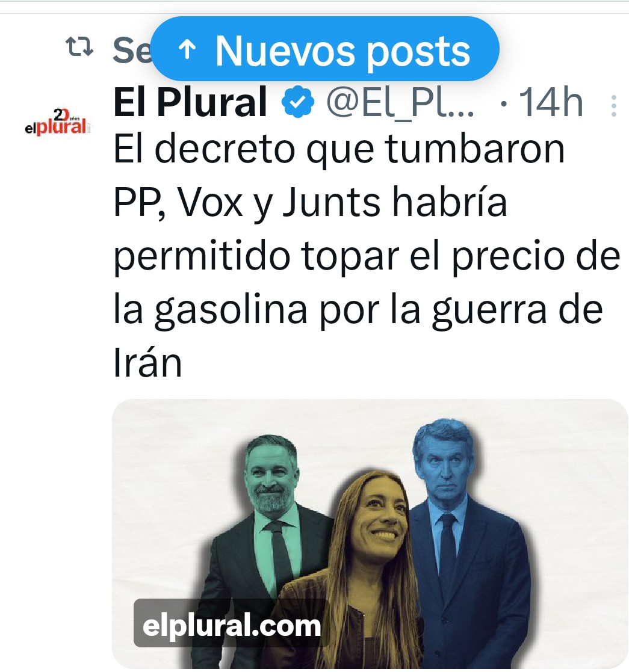Click the repost arrows icon above the post

click(x=79, y=47)
